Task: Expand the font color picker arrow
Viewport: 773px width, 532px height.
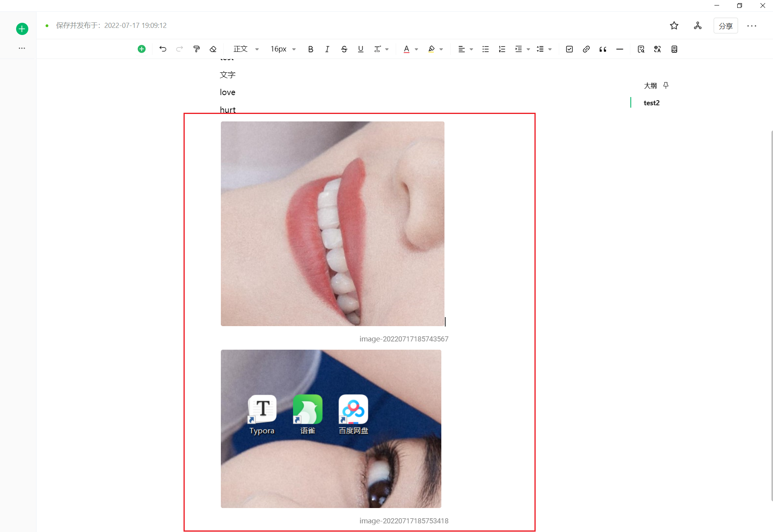Action: click(x=417, y=49)
